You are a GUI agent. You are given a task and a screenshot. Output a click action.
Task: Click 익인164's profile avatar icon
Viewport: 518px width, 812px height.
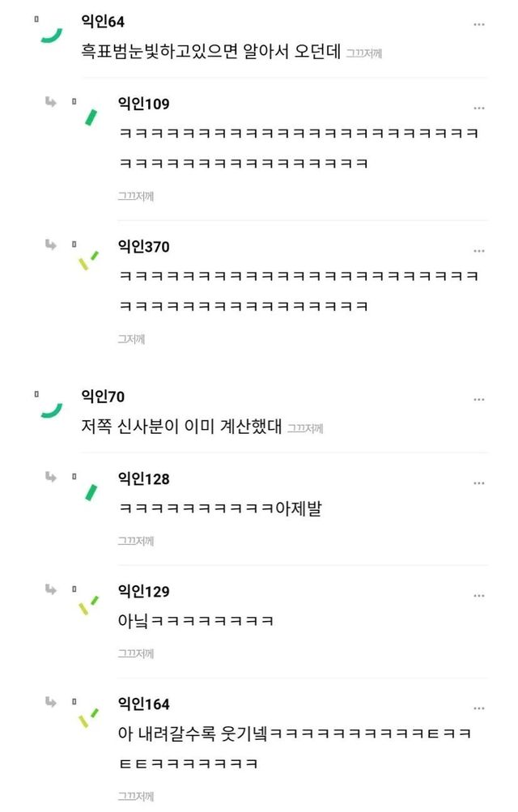point(87,717)
